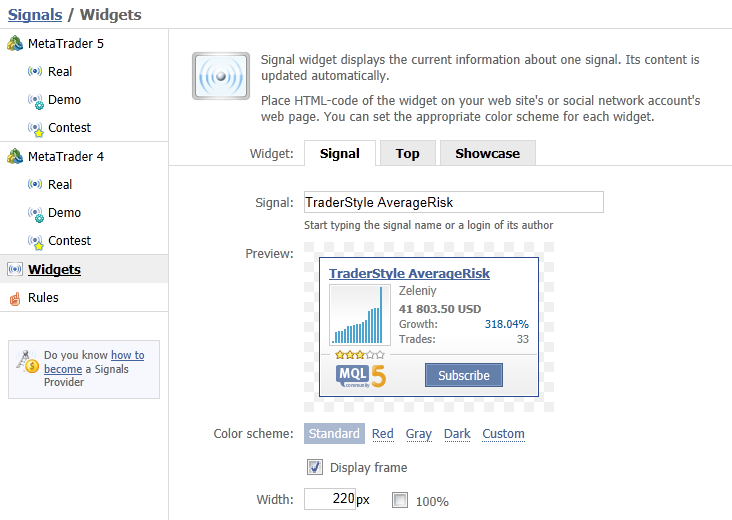732x520 pixels.
Task: Choose the Standard color scheme
Action: tap(334, 433)
